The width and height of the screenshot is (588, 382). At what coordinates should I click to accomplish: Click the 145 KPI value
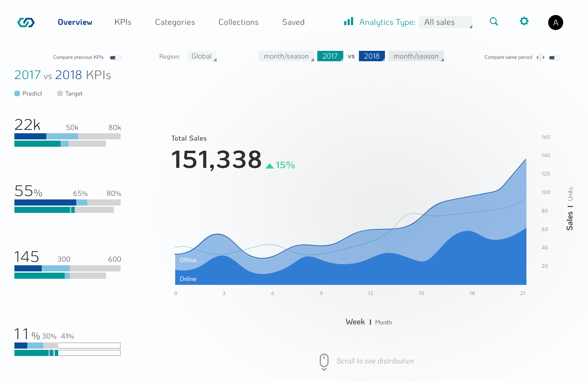[x=27, y=257]
